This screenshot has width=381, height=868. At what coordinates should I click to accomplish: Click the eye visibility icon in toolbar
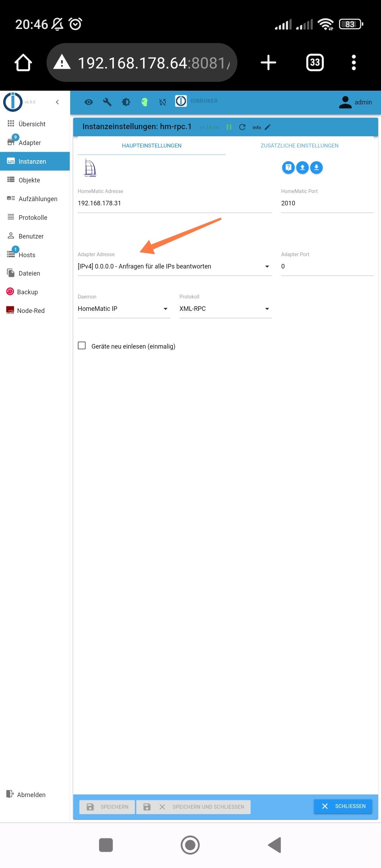pos(89,102)
